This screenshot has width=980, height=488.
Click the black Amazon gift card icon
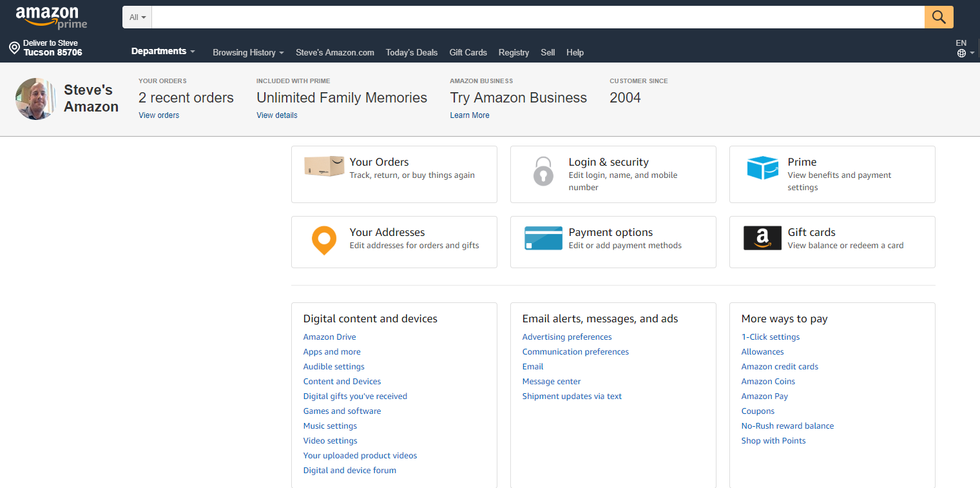tap(762, 238)
